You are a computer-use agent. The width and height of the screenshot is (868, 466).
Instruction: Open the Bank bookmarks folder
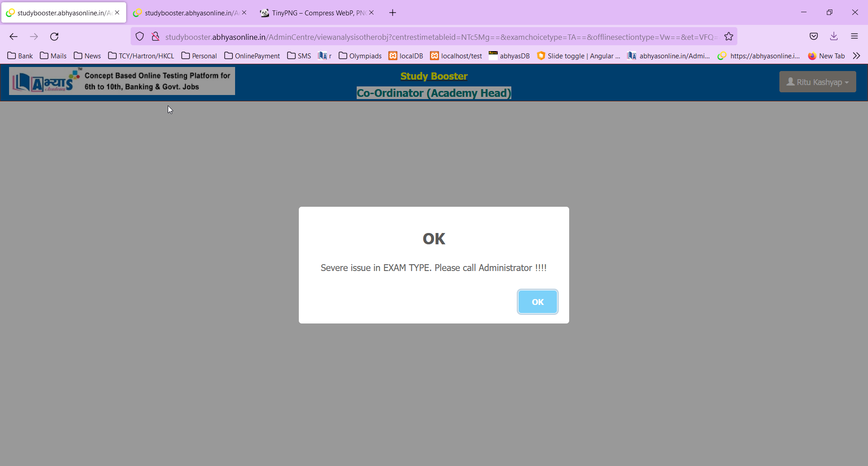click(20, 56)
